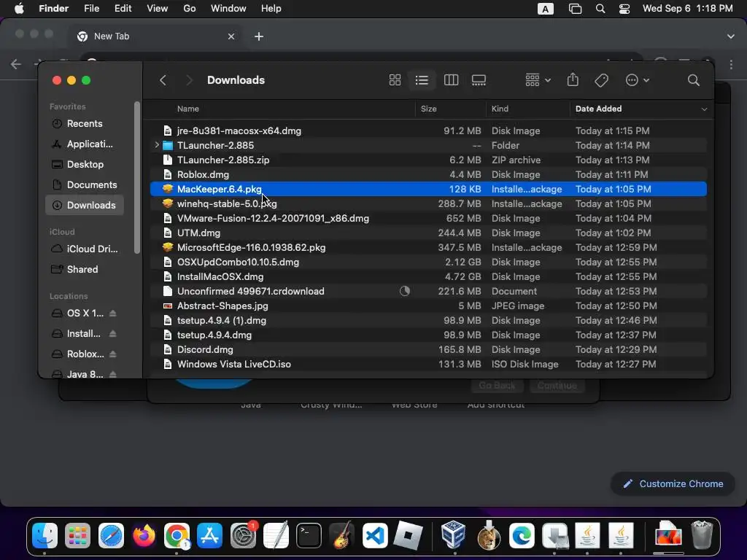Eject the OS X volume in sidebar
The width and height of the screenshot is (747, 560).
pos(112,314)
